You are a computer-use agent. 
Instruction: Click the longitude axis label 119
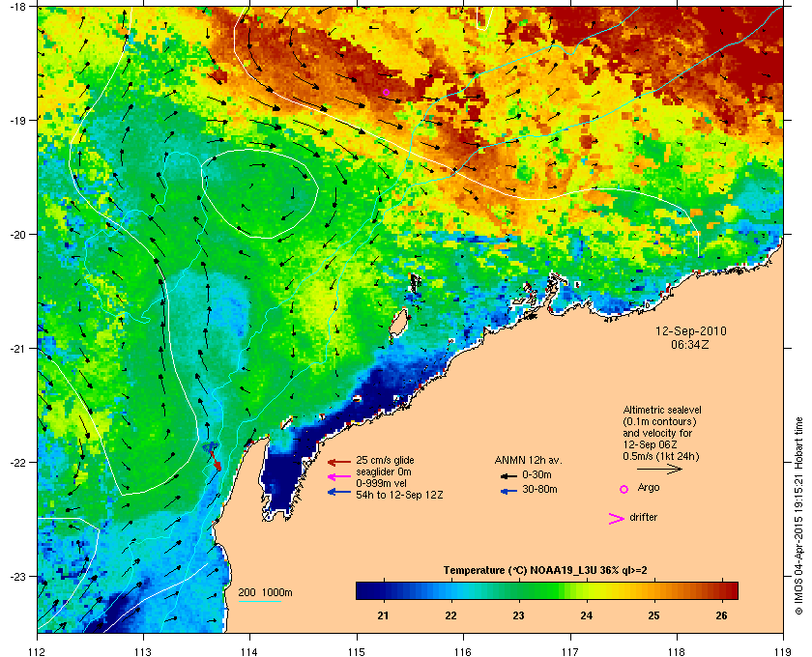pyautogui.click(x=783, y=651)
